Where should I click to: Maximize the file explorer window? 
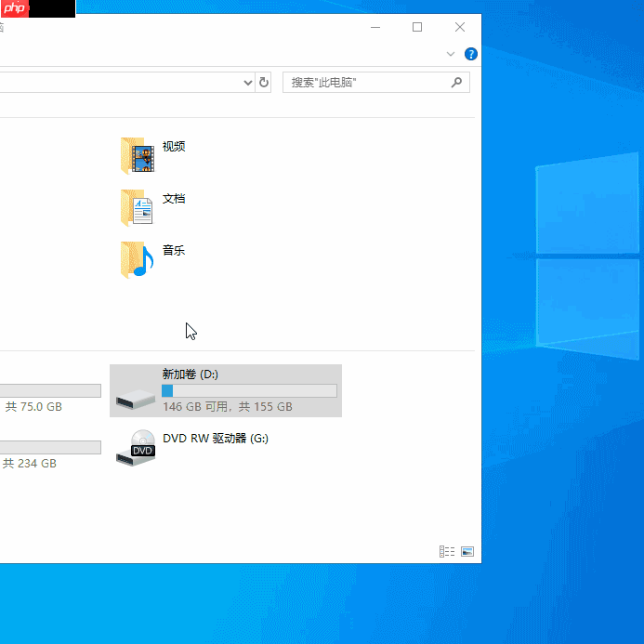tap(417, 27)
